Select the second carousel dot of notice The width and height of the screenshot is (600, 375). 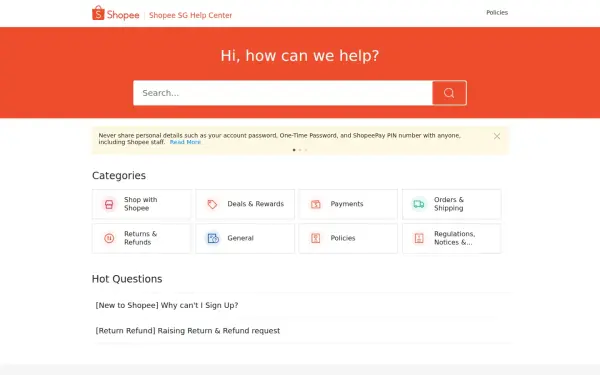(300, 150)
